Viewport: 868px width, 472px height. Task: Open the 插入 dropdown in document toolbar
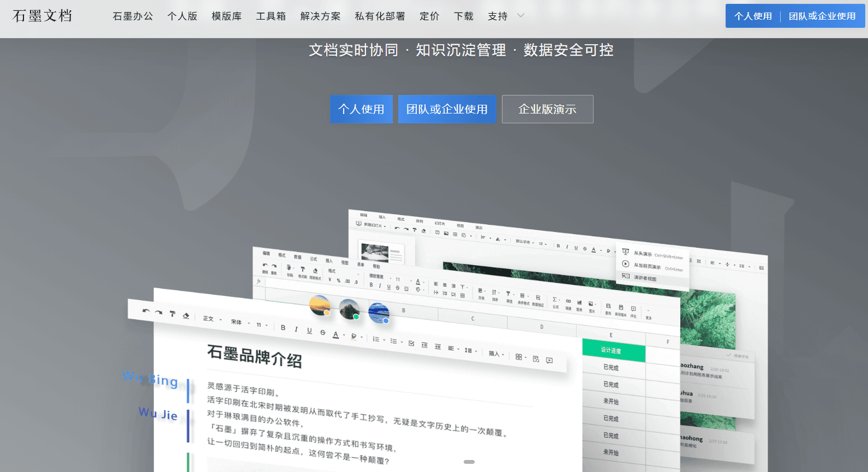tap(496, 354)
